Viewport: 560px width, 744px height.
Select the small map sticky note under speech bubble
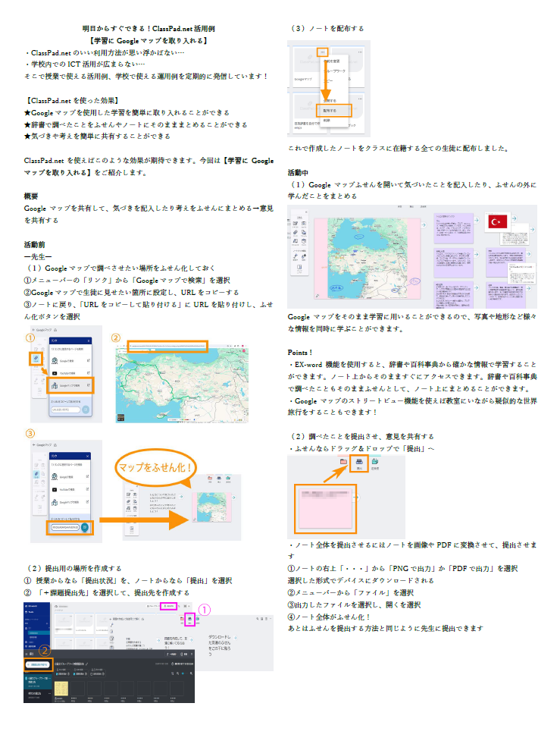pyautogui.click(x=211, y=507)
